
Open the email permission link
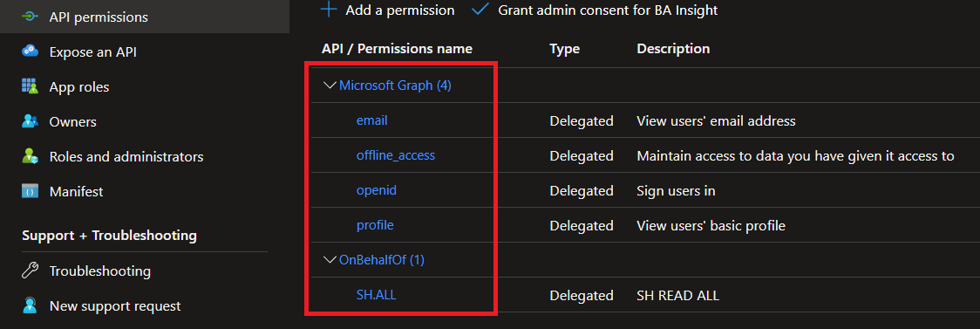click(x=372, y=120)
